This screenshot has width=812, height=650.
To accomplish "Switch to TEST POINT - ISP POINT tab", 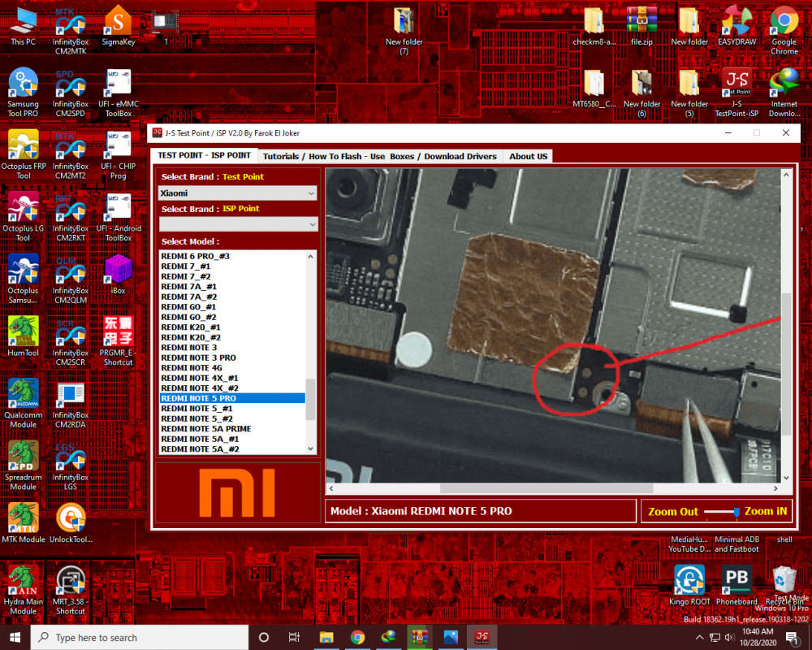I will pyautogui.click(x=204, y=155).
